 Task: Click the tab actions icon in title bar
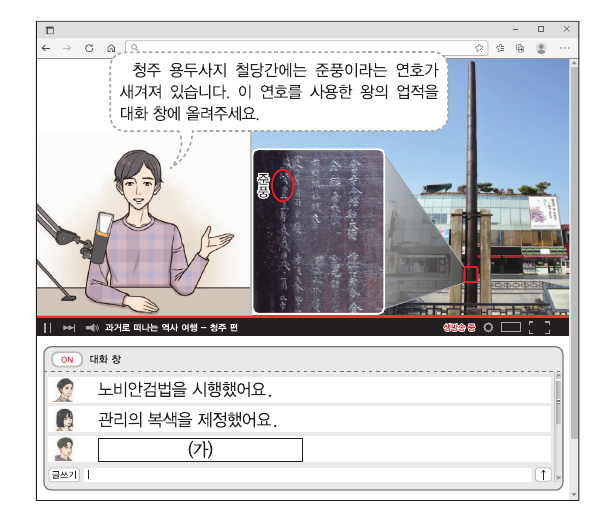[x=50, y=30]
